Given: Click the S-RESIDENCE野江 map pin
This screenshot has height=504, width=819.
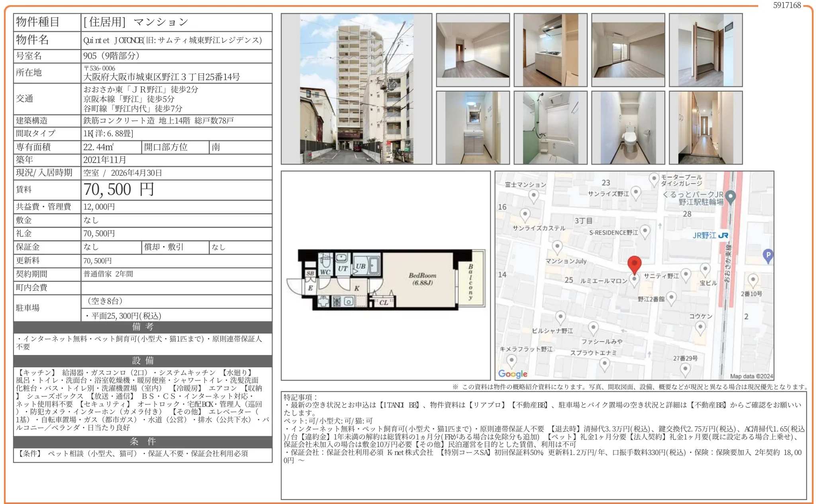Looking at the screenshot, I should [x=645, y=231].
